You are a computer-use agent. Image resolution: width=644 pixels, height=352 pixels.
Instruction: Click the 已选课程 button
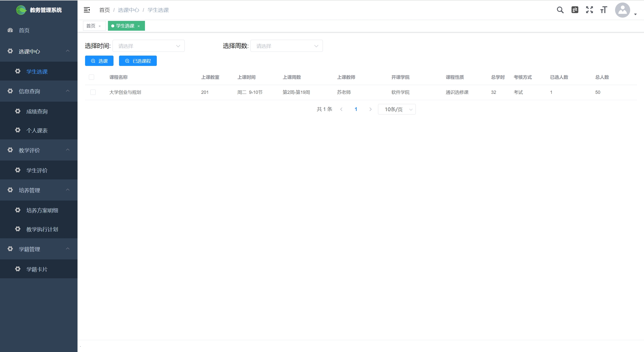point(138,61)
